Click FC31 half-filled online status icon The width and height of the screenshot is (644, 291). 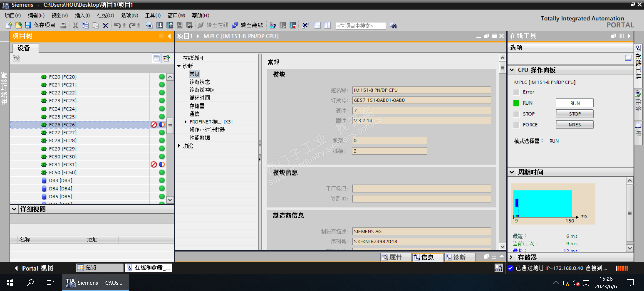(x=162, y=165)
